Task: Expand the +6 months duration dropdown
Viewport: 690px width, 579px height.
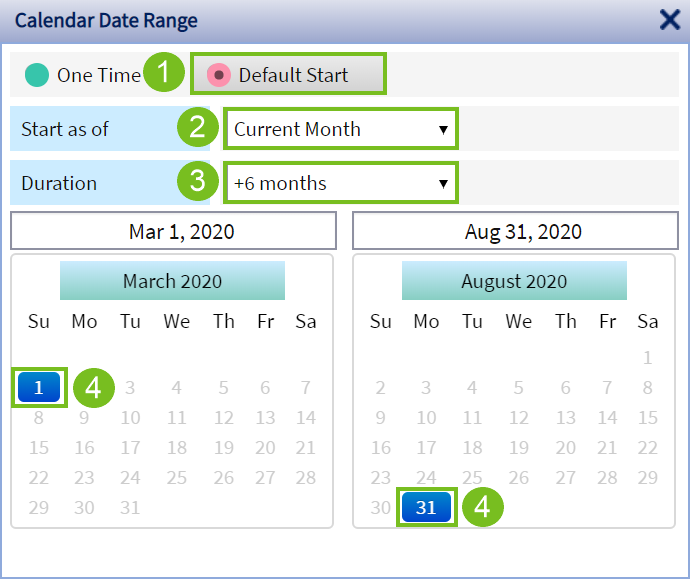Action: click(340, 183)
